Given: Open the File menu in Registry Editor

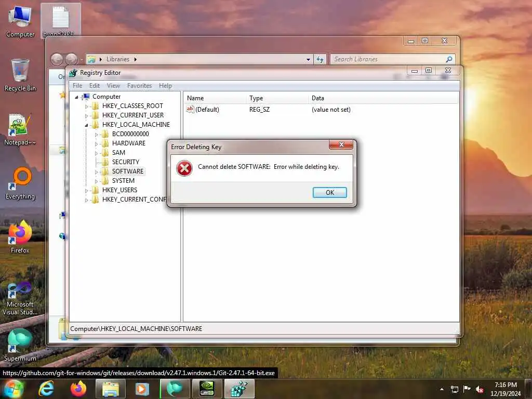Looking at the screenshot, I should coord(77,86).
